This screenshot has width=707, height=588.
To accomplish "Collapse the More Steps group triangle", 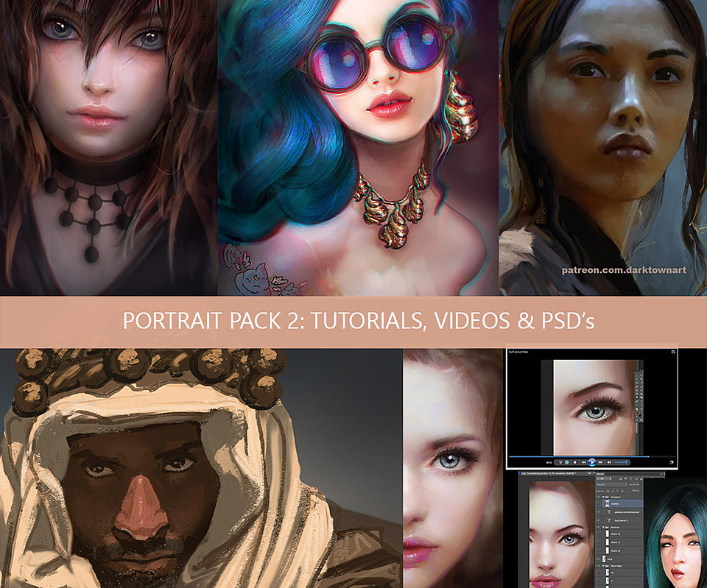I will pyautogui.click(x=602, y=564).
